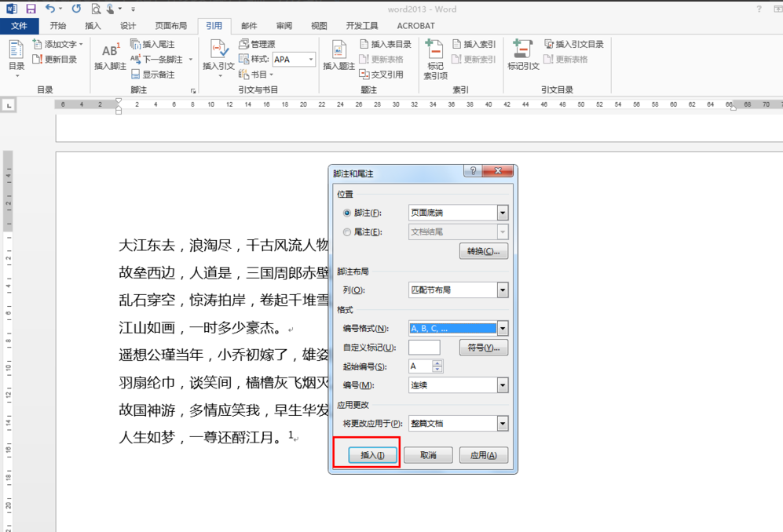Image resolution: width=783 pixels, height=532 pixels.
Task: Expand the 匹配节布局 columns dropdown
Action: [503, 290]
